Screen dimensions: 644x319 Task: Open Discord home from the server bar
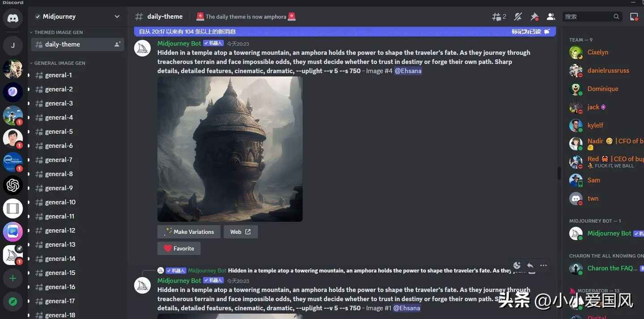pos(13,19)
